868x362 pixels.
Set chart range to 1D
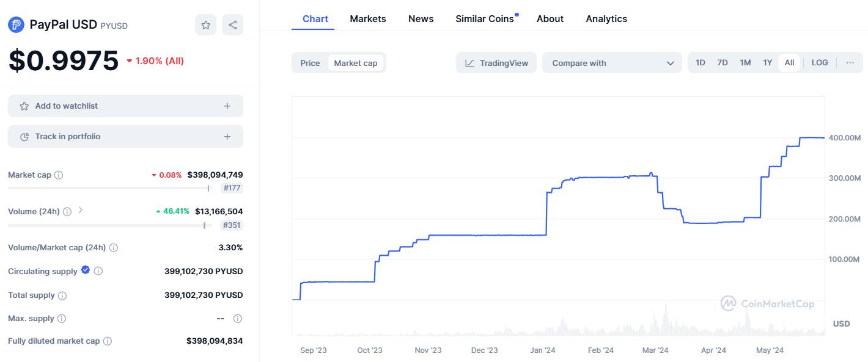point(701,63)
